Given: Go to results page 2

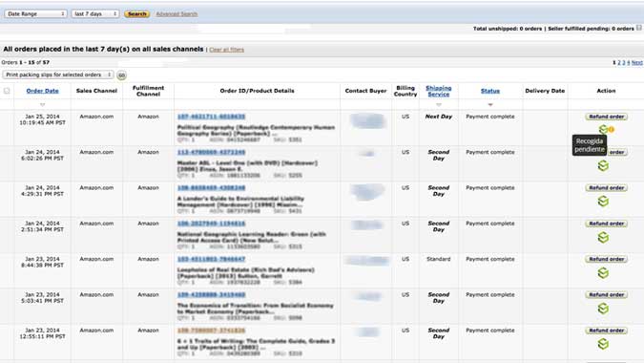Looking at the screenshot, I should (x=619, y=62).
